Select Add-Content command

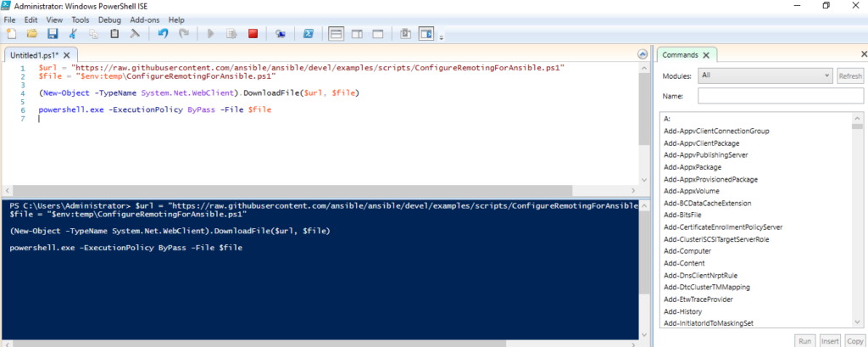[684, 263]
